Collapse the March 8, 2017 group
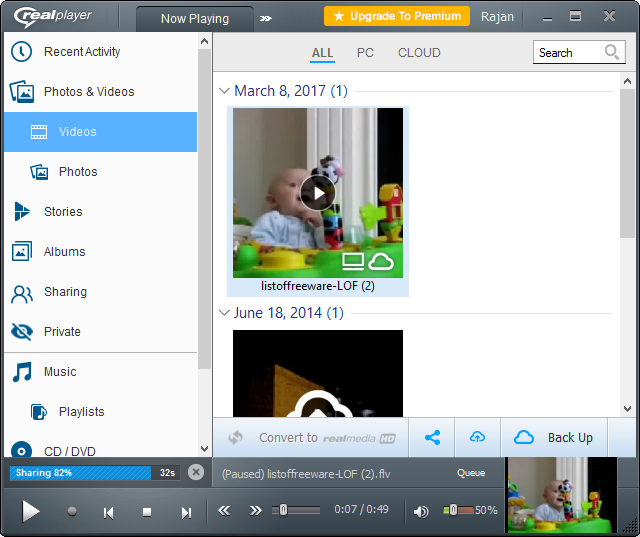Image resolution: width=640 pixels, height=537 pixels. pos(224,91)
